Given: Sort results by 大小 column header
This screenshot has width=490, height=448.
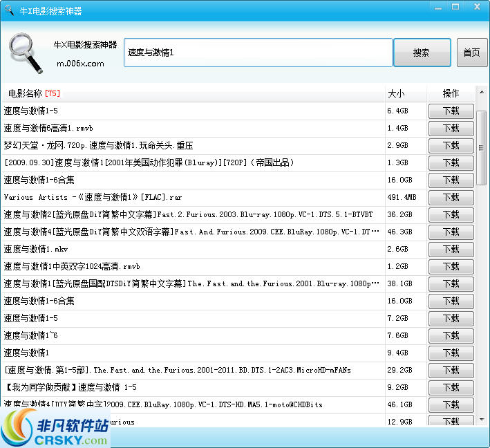Looking at the screenshot, I should click(x=405, y=93).
